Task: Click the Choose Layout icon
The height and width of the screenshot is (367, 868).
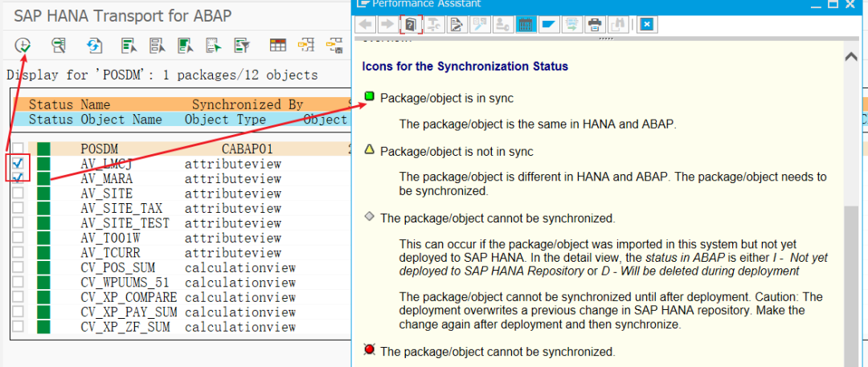Action: click(306, 45)
